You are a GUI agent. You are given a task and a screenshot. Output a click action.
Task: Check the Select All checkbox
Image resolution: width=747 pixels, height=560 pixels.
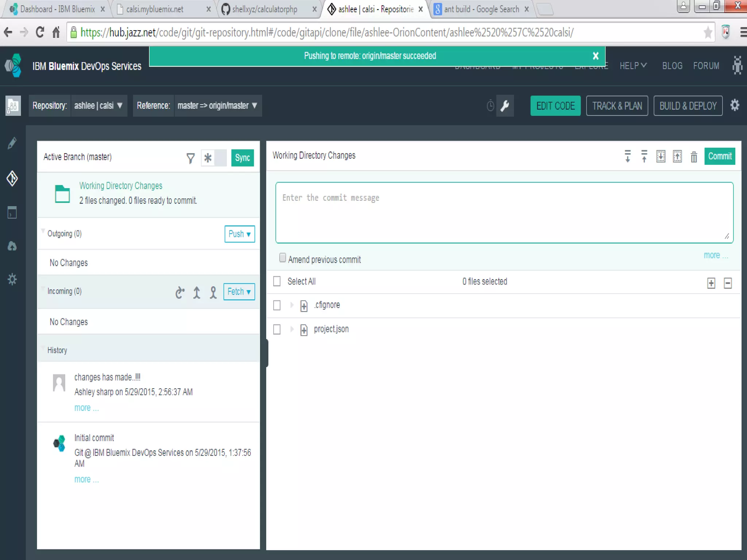(277, 281)
